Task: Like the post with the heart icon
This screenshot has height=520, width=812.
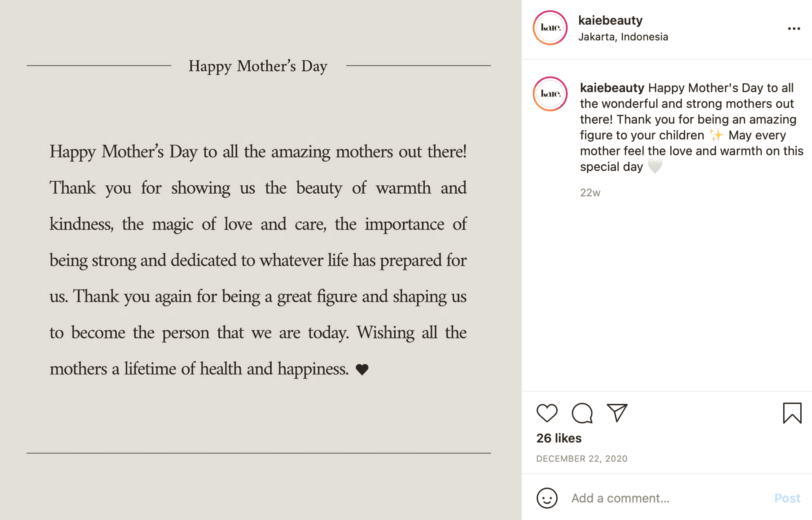Action: click(x=547, y=413)
